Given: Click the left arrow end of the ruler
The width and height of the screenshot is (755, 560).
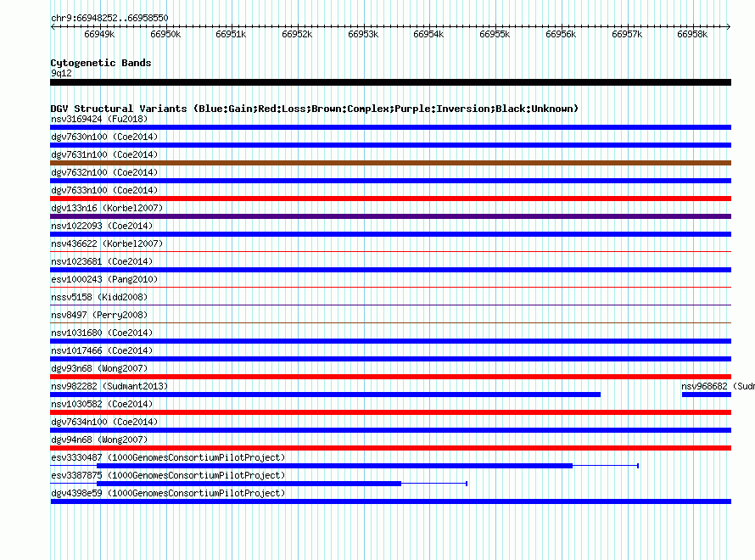Looking at the screenshot, I should click(53, 26).
